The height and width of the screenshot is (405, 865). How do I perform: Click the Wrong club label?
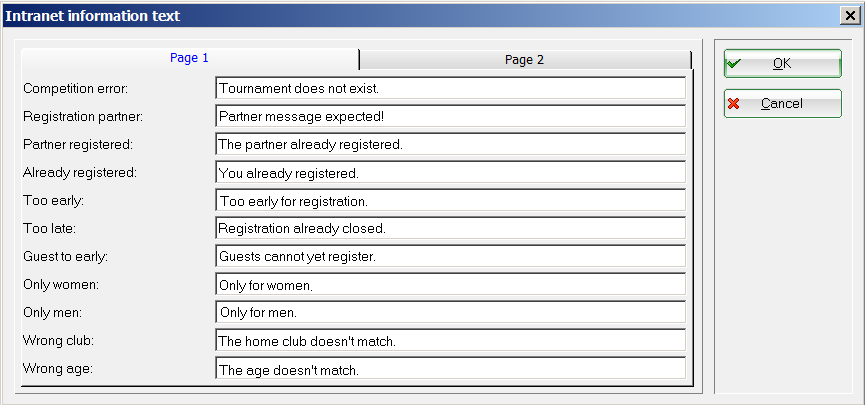tap(58, 341)
